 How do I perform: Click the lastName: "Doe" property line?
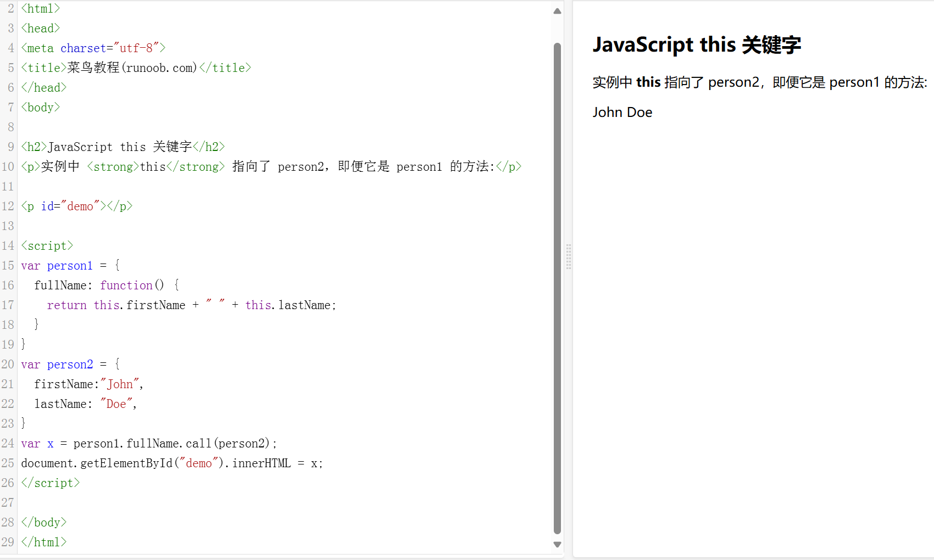click(x=85, y=404)
